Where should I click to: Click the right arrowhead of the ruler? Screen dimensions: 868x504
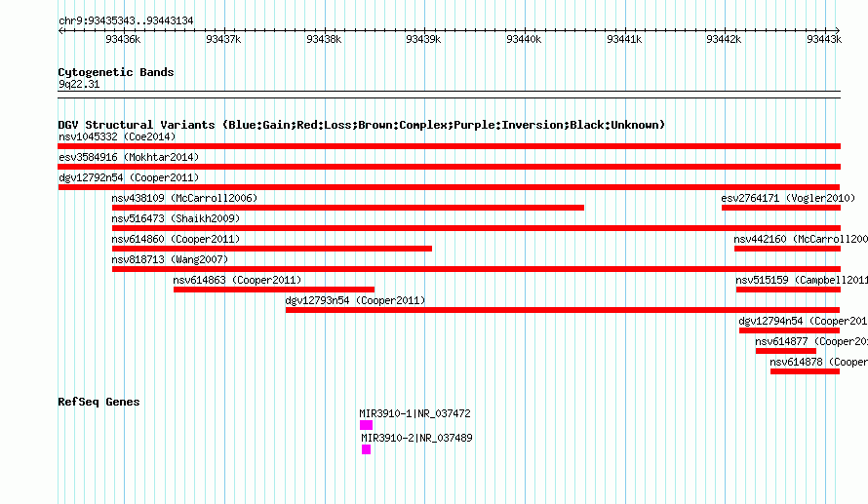click(838, 30)
